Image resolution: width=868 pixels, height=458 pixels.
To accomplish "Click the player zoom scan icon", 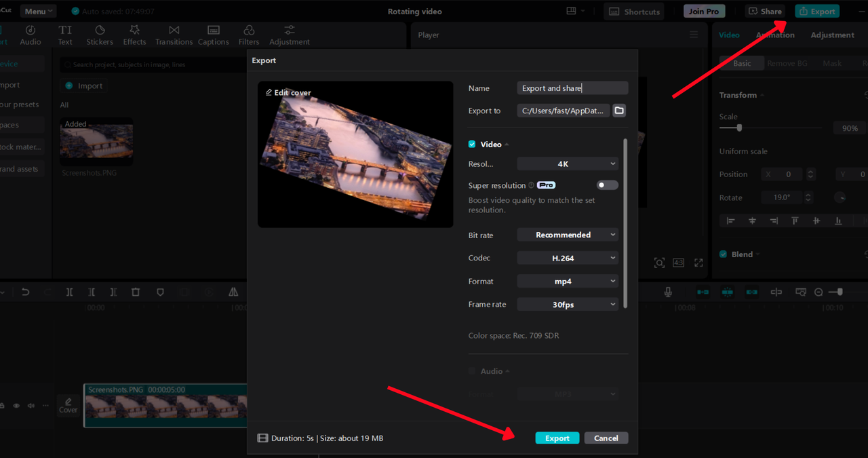I will click(x=659, y=263).
